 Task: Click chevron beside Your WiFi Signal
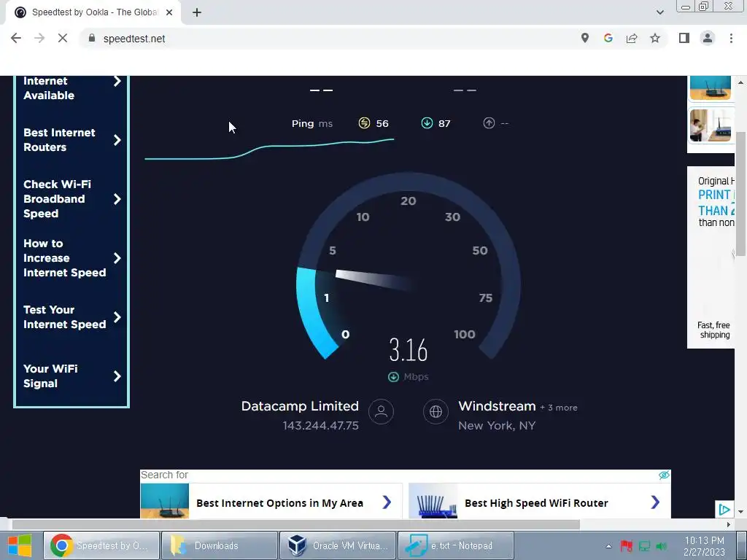coord(117,376)
